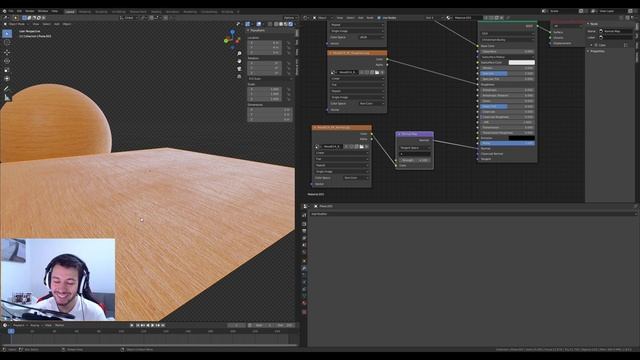Toggle viewport gizmos button
The width and height of the screenshot is (640, 360).
247,24
